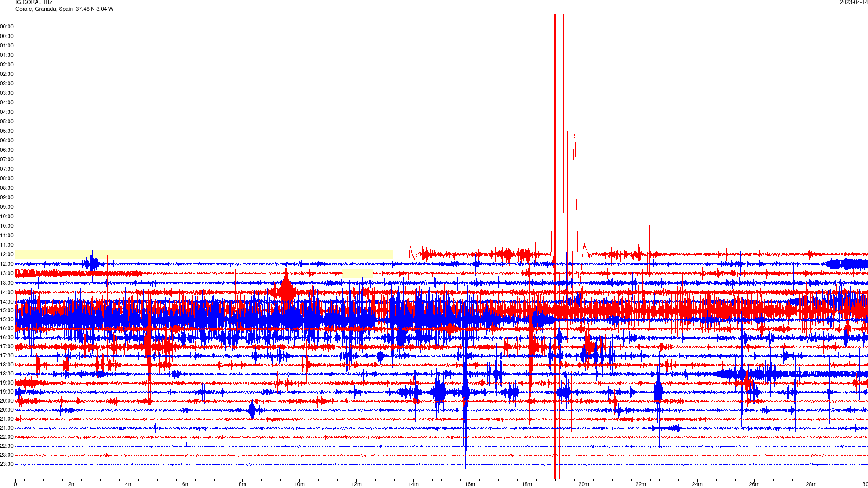Select the 18:00 time row label
This screenshot has width=868, height=488.
click(7, 365)
